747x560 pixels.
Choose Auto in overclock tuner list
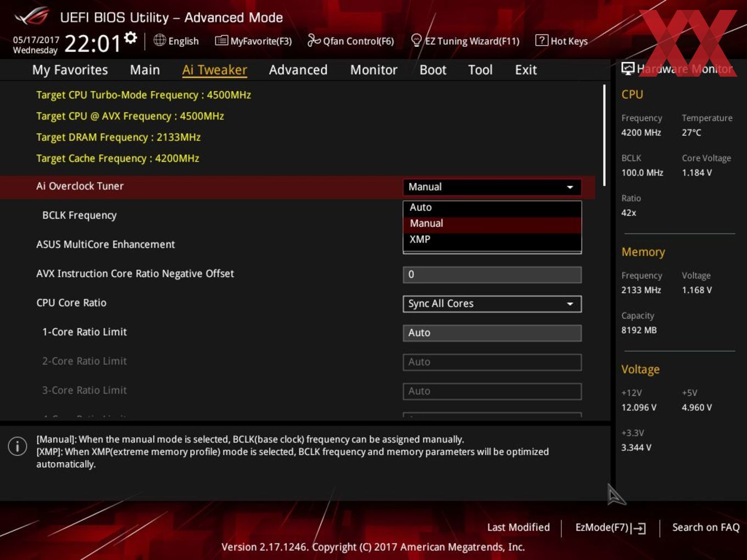tap(492, 208)
